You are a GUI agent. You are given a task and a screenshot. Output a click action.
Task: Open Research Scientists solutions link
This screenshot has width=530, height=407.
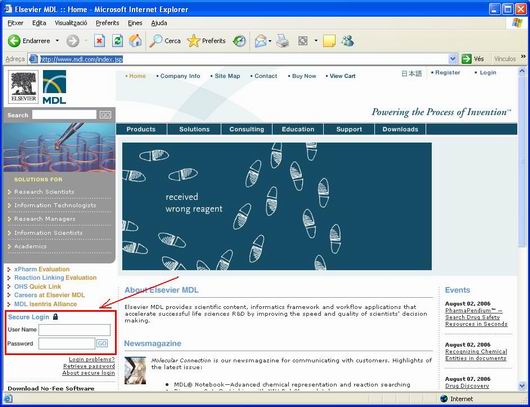click(44, 192)
